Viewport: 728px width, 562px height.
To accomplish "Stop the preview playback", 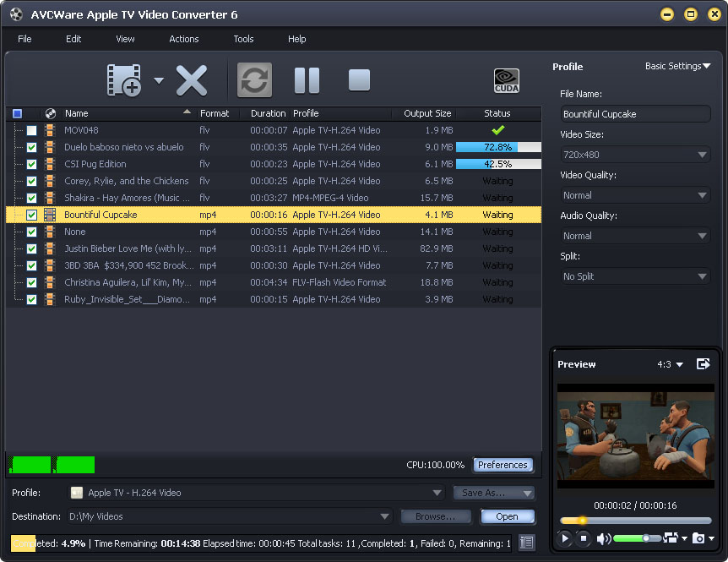I will (x=584, y=538).
